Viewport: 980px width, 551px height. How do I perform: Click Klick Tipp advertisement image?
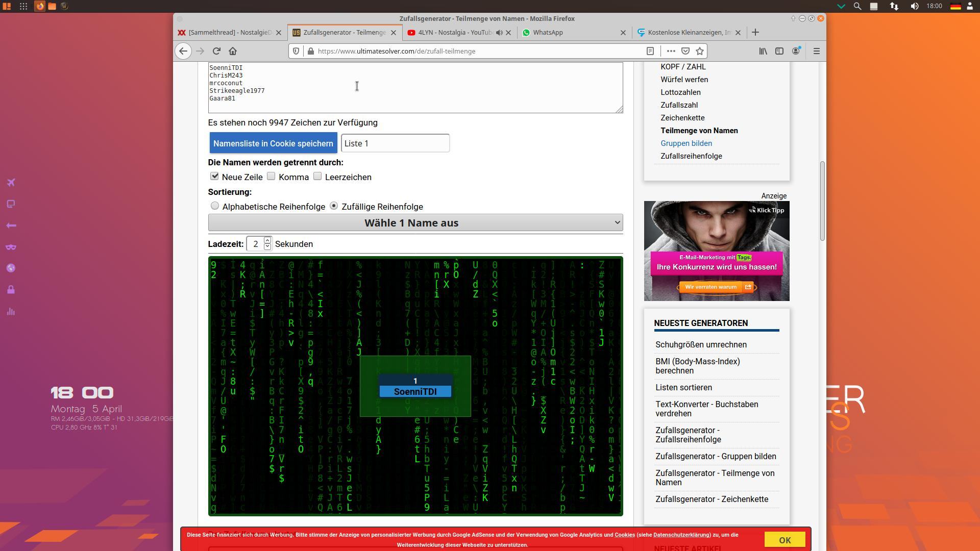pos(717,251)
